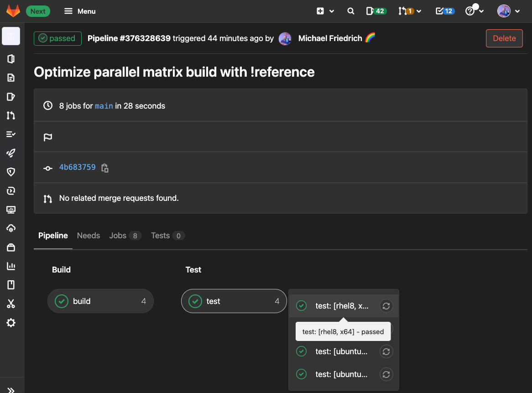Copy the commit SHA to clipboard
532x393 pixels.
[x=104, y=168]
